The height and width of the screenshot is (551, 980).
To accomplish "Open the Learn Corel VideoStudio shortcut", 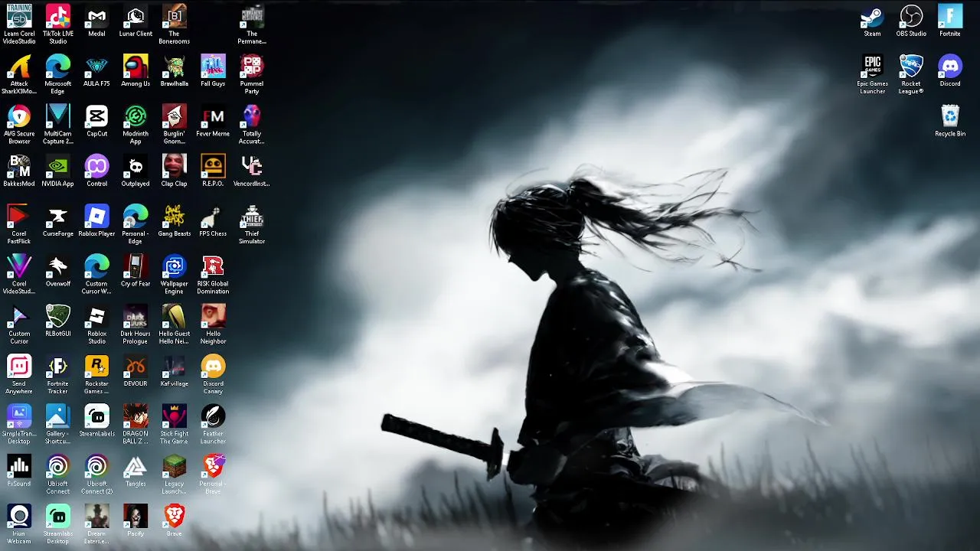I will click(x=19, y=24).
